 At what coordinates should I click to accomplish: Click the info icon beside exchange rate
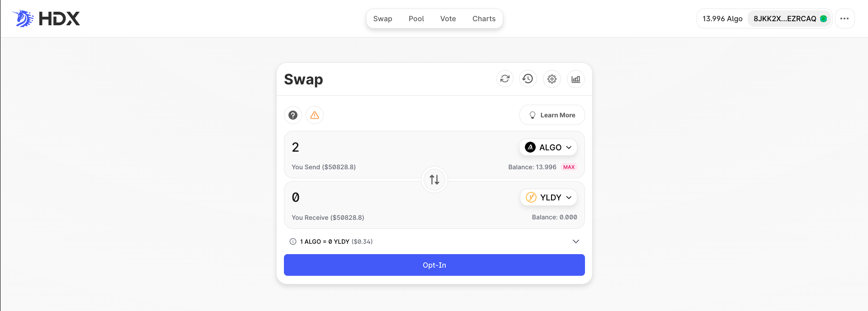point(293,241)
